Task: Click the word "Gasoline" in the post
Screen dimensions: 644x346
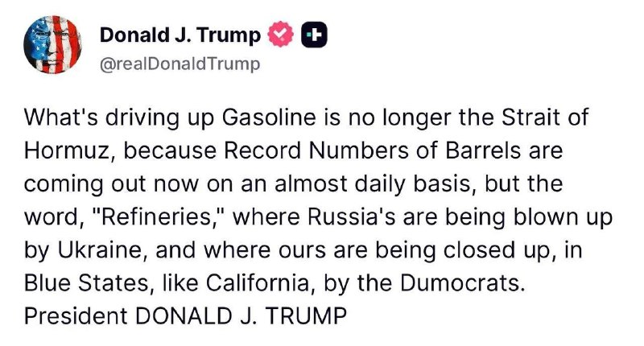Action: pyautogui.click(x=269, y=117)
